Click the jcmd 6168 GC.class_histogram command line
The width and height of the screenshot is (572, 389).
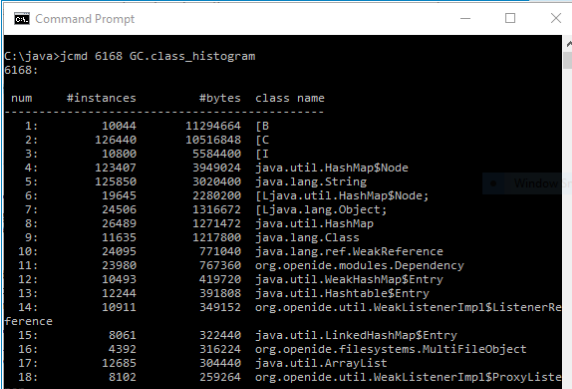tap(130, 56)
